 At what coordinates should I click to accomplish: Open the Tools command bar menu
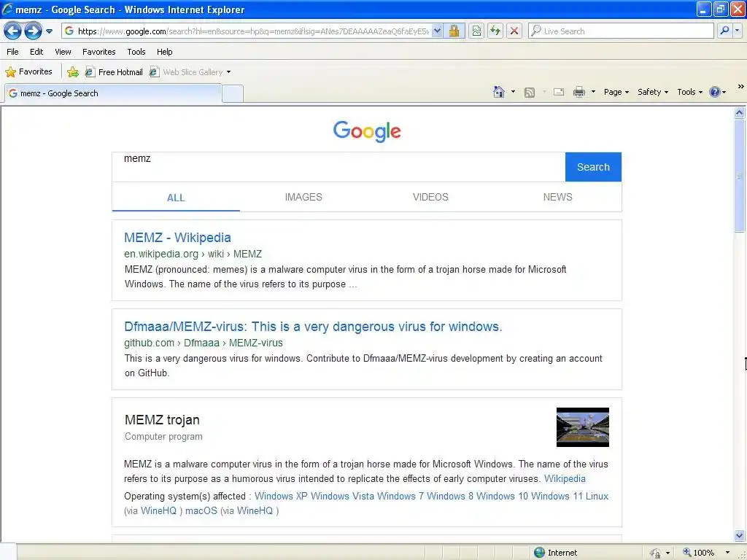pyautogui.click(x=690, y=92)
